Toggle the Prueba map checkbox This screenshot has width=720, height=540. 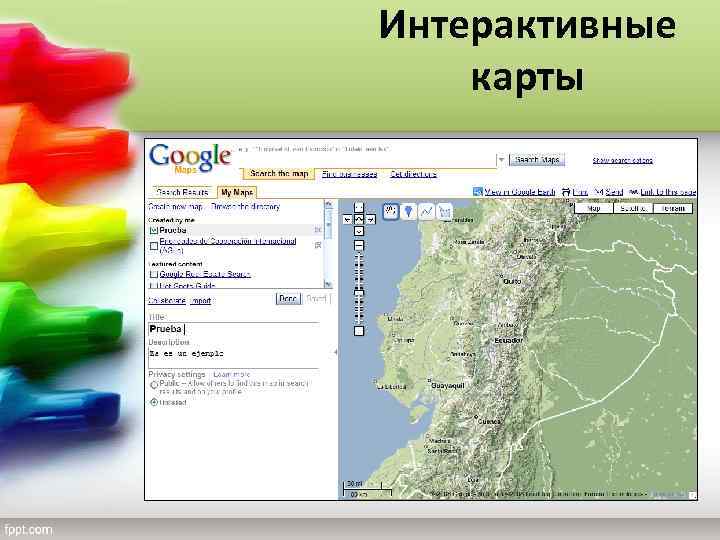154,230
